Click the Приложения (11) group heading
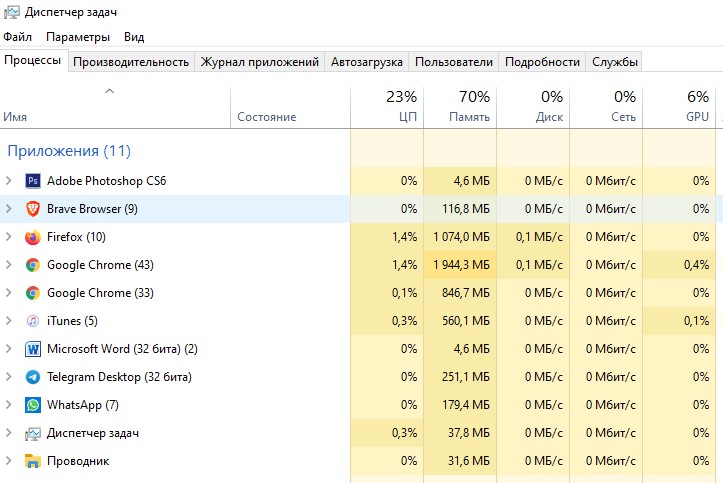The height and width of the screenshot is (483, 723). (x=69, y=151)
